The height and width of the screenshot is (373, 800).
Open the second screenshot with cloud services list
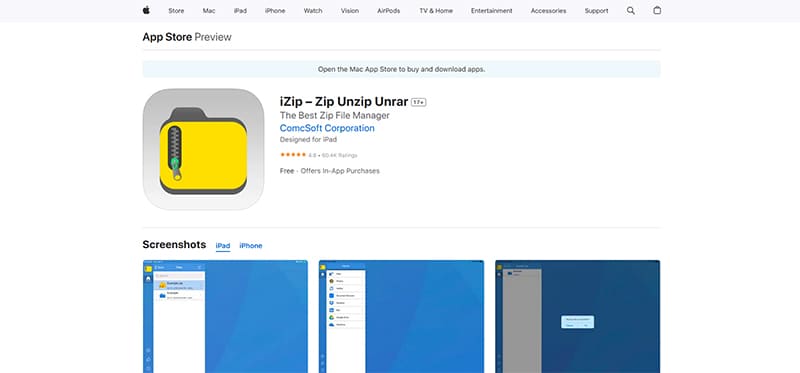pyautogui.click(x=402, y=316)
